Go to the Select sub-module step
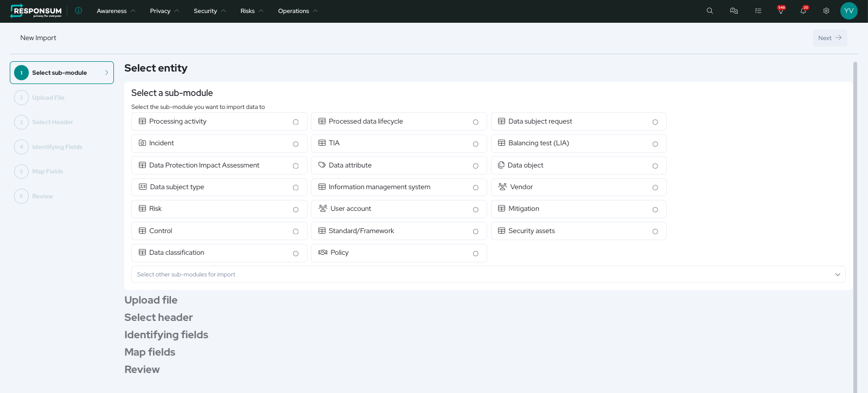The image size is (868, 393). 62,73
